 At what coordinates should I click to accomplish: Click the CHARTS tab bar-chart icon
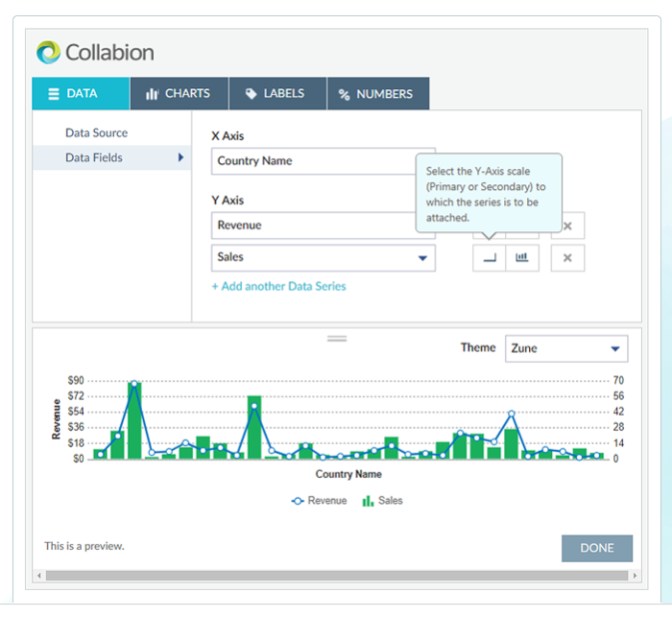coord(152,93)
